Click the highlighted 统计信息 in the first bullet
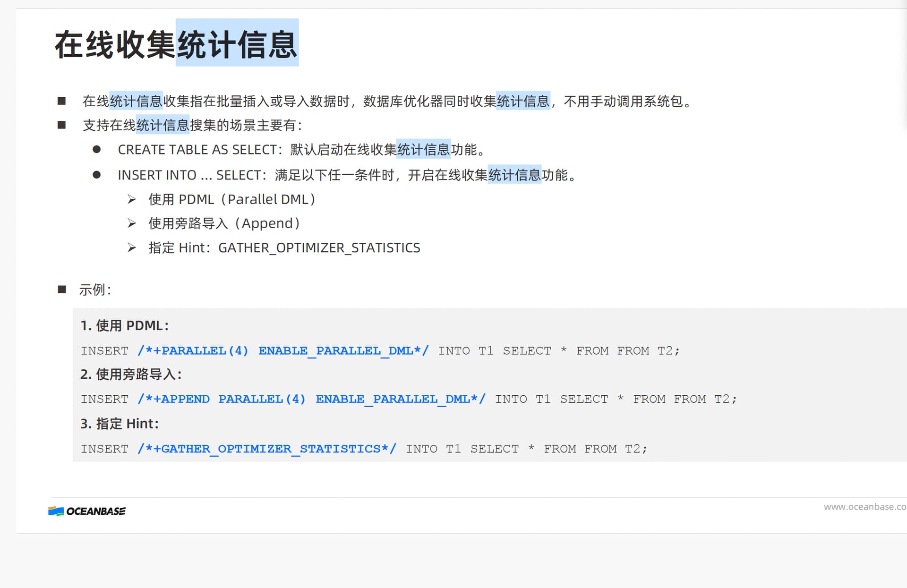This screenshot has height=588, width=907. [136, 101]
